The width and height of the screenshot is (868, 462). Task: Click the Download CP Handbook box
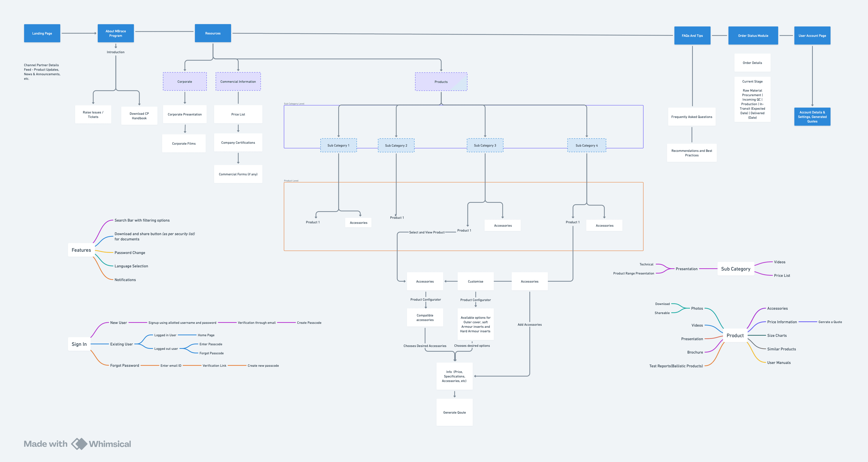click(139, 116)
